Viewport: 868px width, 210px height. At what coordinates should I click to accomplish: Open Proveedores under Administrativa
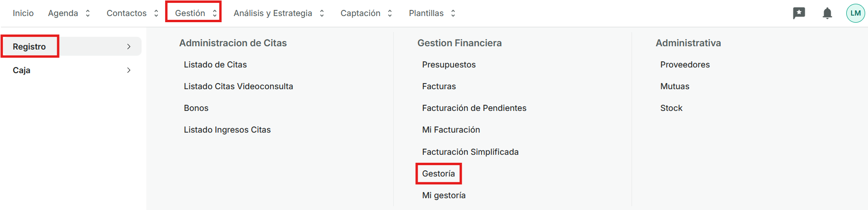684,65
